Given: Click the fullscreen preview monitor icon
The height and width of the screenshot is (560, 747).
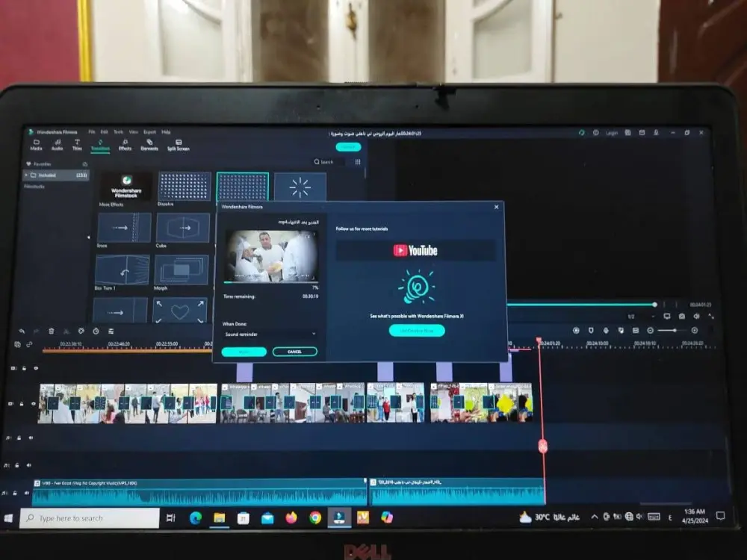Looking at the screenshot, I should (667, 316).
